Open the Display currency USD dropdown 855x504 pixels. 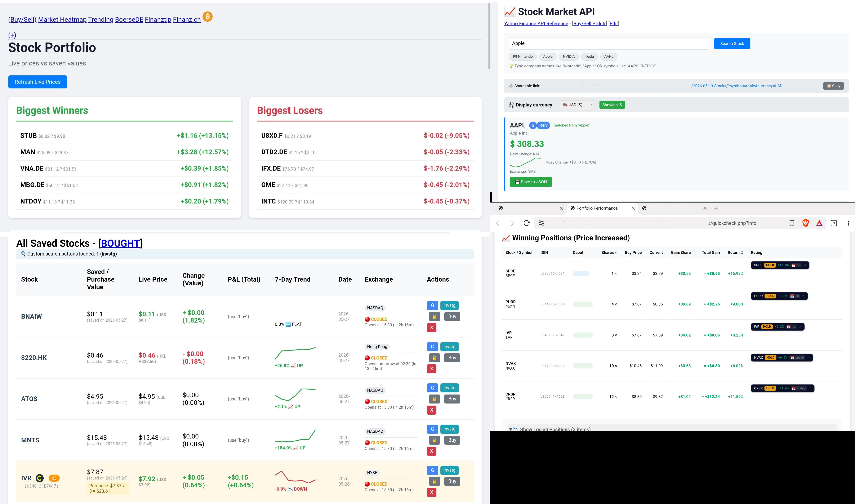pyautogui.click(x=577, y=105)
